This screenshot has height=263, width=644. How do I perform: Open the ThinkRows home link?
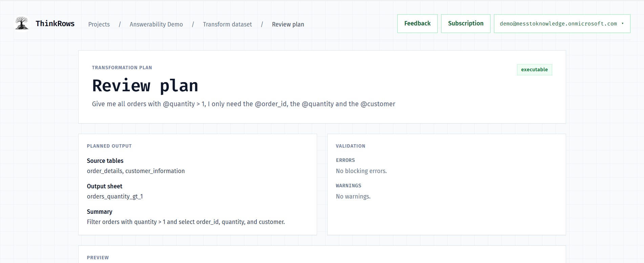coord(55,23)
